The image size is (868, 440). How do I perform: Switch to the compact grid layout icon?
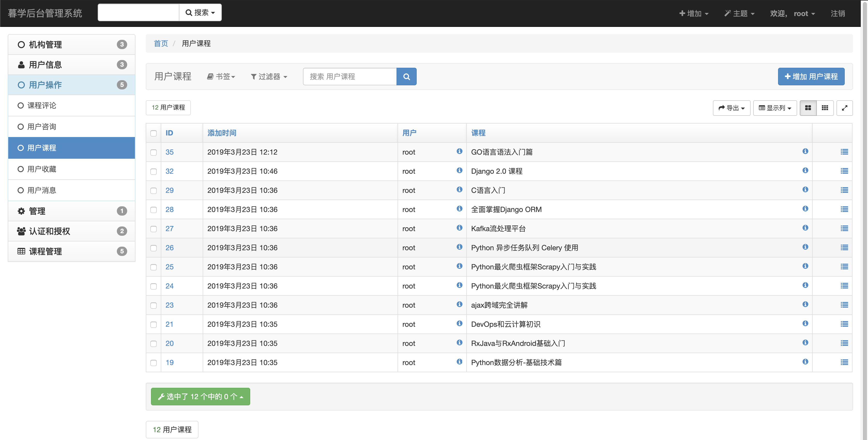click(x=825, y=108)
